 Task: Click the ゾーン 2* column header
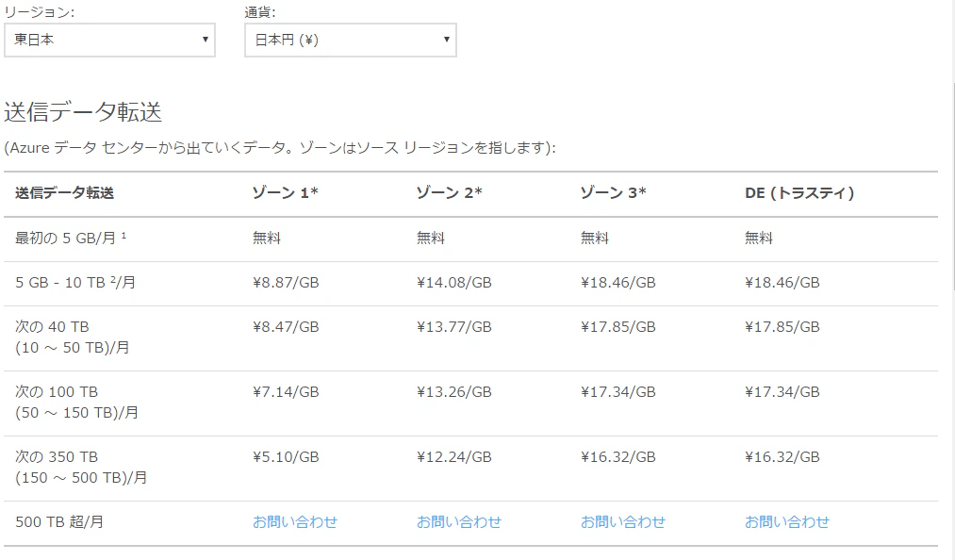point(449,193)
